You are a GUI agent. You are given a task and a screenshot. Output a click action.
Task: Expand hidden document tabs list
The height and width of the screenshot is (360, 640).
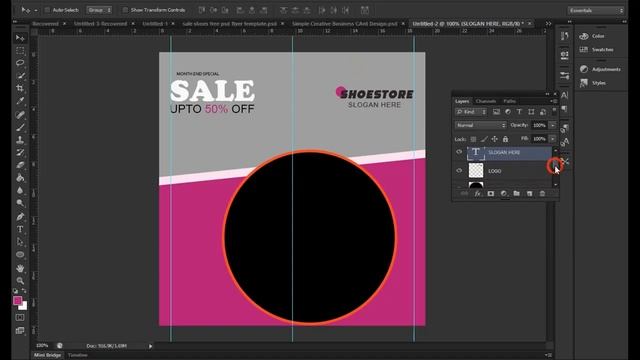[548, 24]
